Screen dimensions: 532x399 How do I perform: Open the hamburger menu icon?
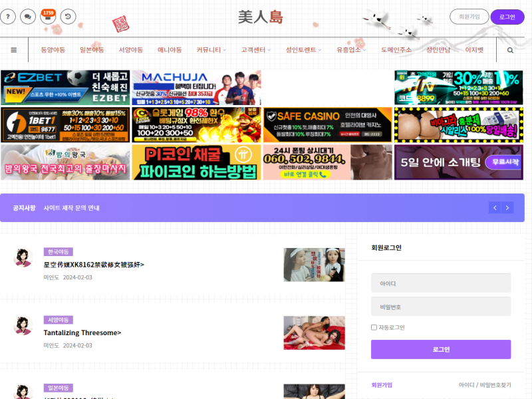point(13,50)
